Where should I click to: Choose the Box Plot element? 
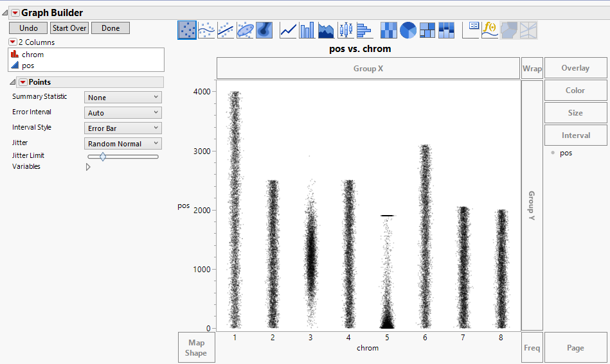pyautogui.click(x=346, y=30)
